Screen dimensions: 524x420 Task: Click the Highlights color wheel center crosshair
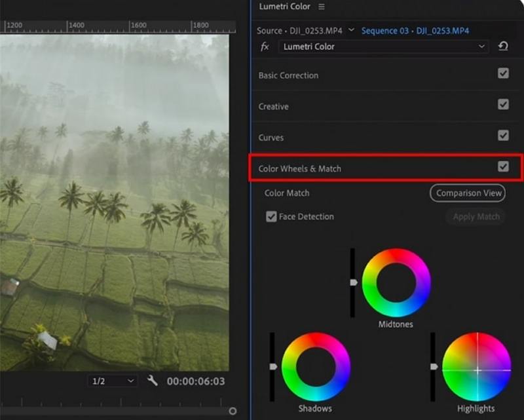pyautogui.click(x=477, y=370)
